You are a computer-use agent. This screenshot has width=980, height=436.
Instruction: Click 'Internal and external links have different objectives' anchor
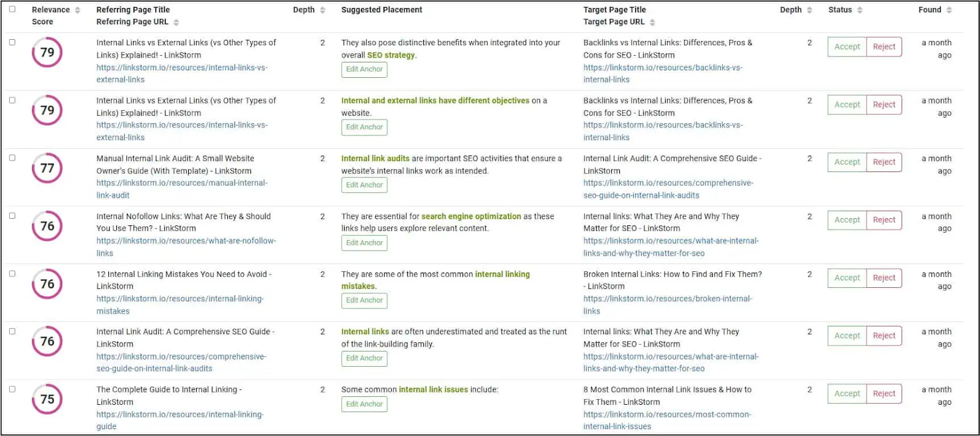tap(435, 100)
